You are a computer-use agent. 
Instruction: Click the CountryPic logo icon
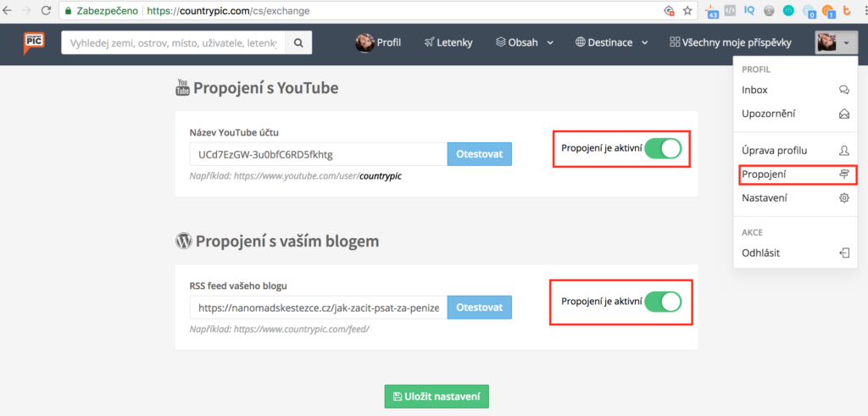pos(35,42)
